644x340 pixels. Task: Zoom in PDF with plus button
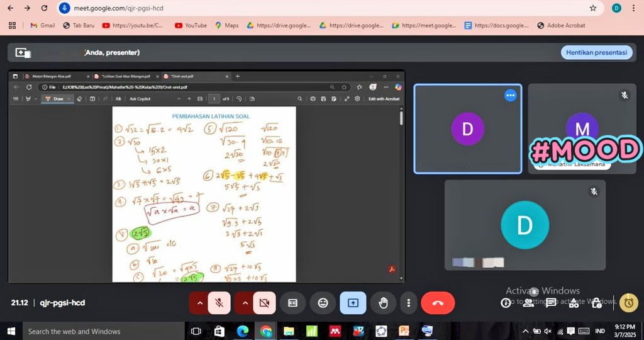tap(189, 99)
